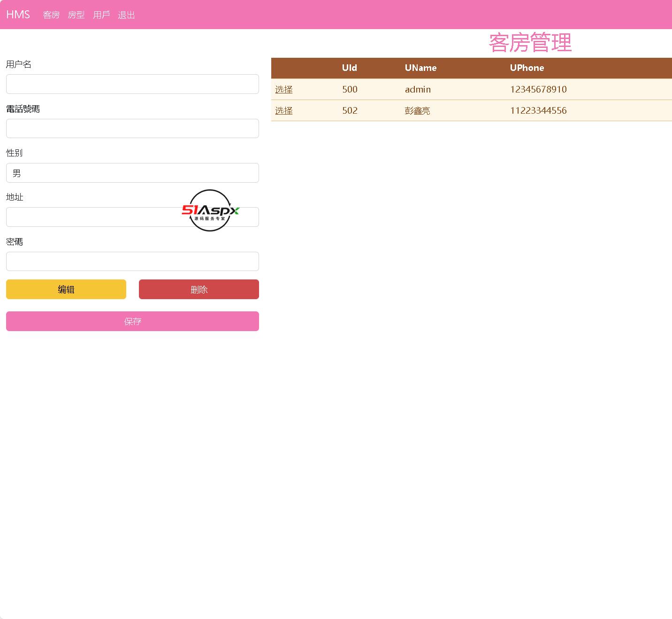Focus the 電話號碼 input field
The height and width of the screenshot is (619, 672).
tap(132, 128)
